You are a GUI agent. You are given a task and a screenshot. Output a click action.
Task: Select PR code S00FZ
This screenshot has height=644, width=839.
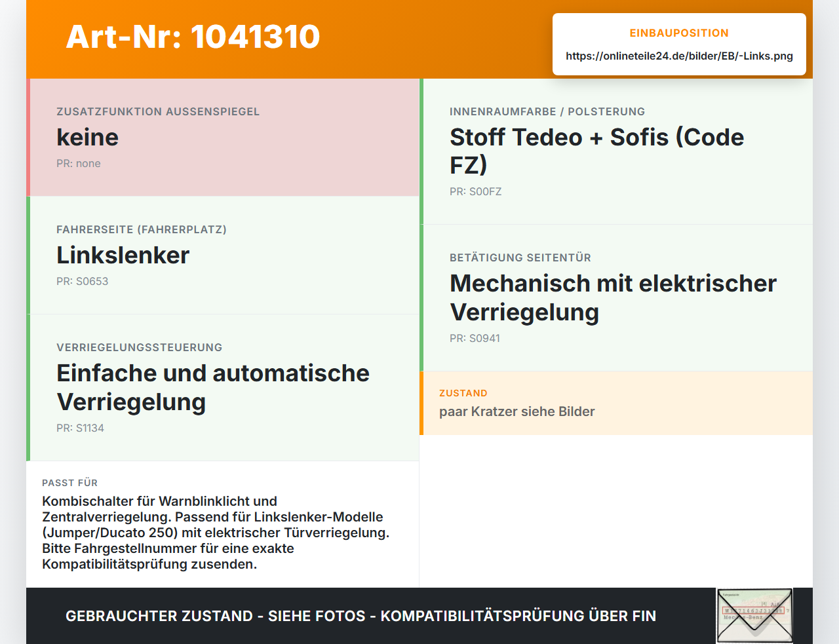475,191
